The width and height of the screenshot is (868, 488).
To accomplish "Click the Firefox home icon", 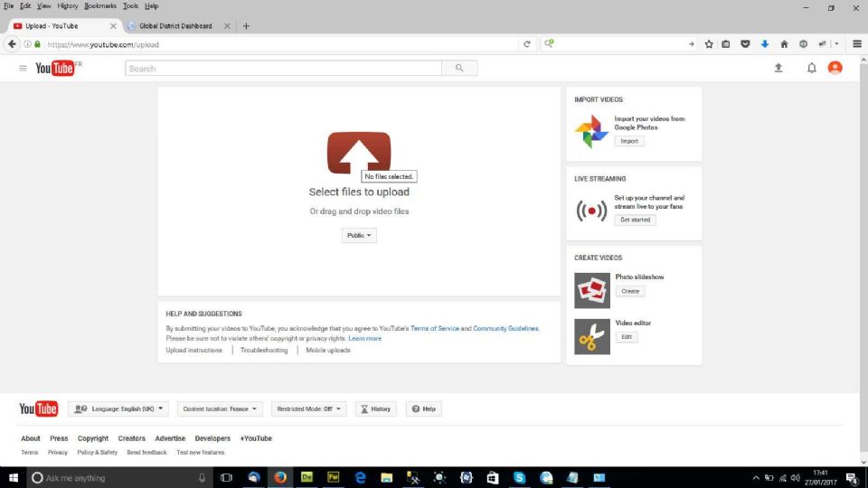I will (x=784, y=44).
